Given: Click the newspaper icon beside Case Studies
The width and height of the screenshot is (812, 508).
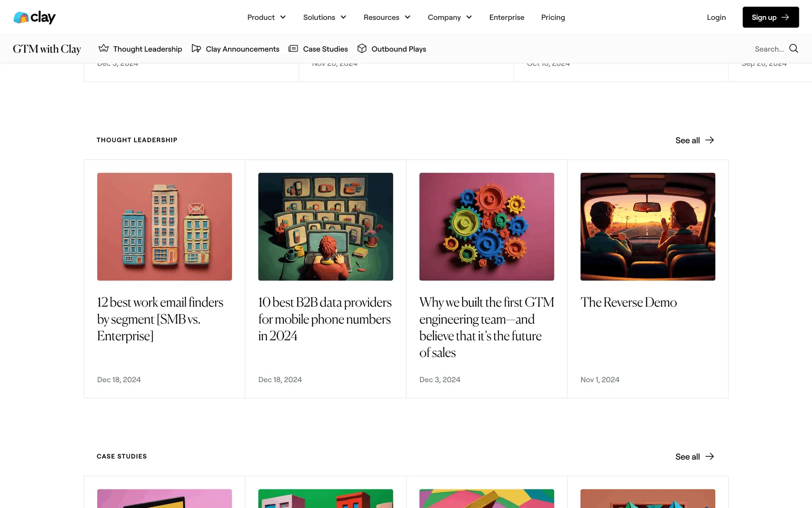Looking at the screenshot, I should point(293,49).
